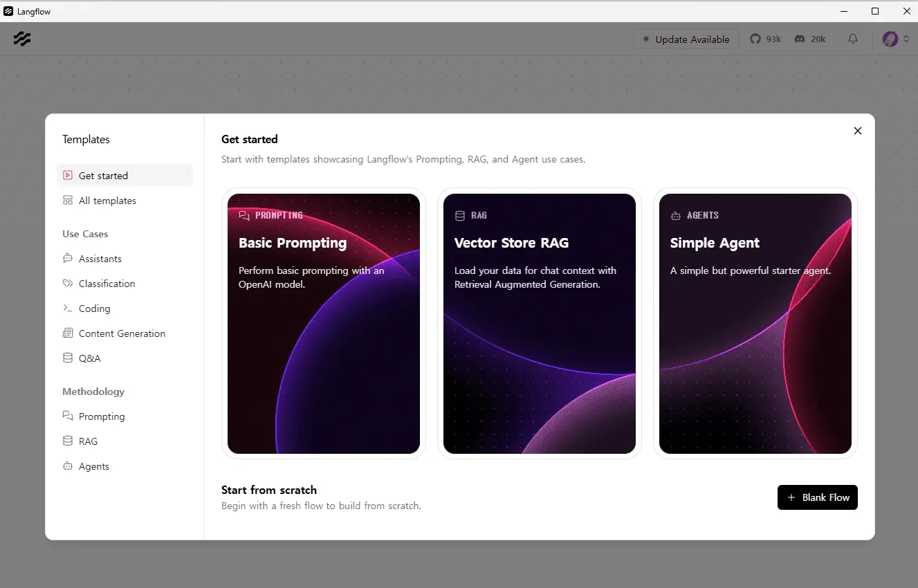
Task: Click the Langflow title bar app icon
Action: [x=8, y=11]
